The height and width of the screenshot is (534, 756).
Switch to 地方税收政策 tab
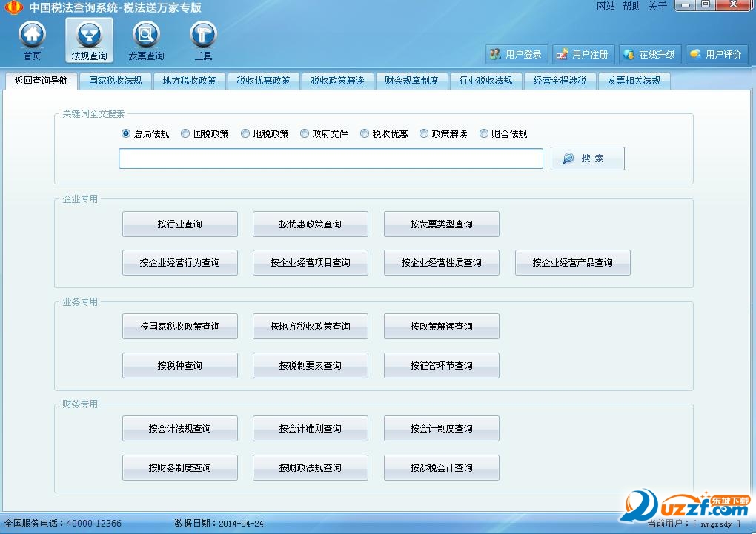[x=190, y=81]
